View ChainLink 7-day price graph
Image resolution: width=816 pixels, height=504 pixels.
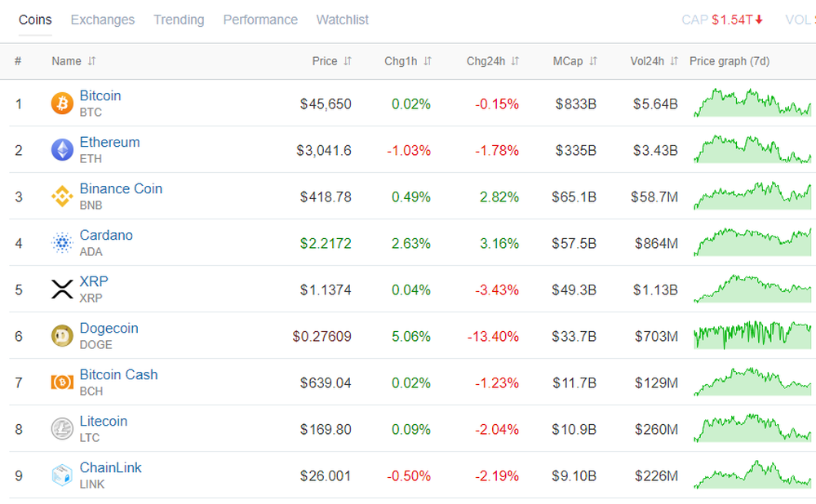(x=752, y=475)
